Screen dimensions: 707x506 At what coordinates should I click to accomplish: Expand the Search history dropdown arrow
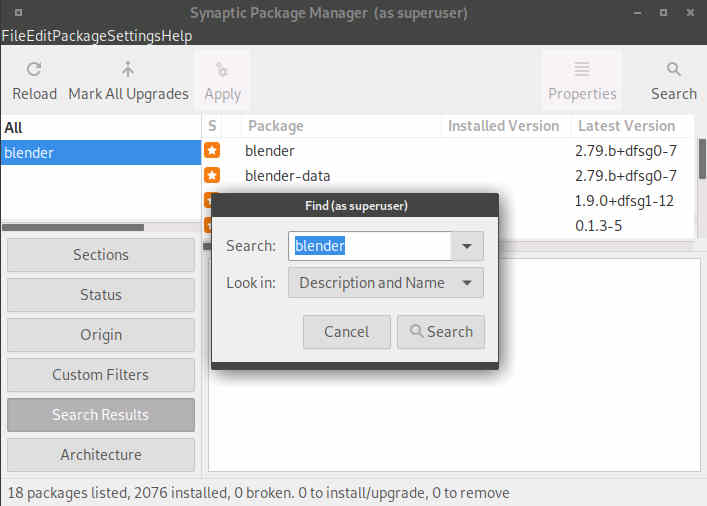[x=467, y=246]
